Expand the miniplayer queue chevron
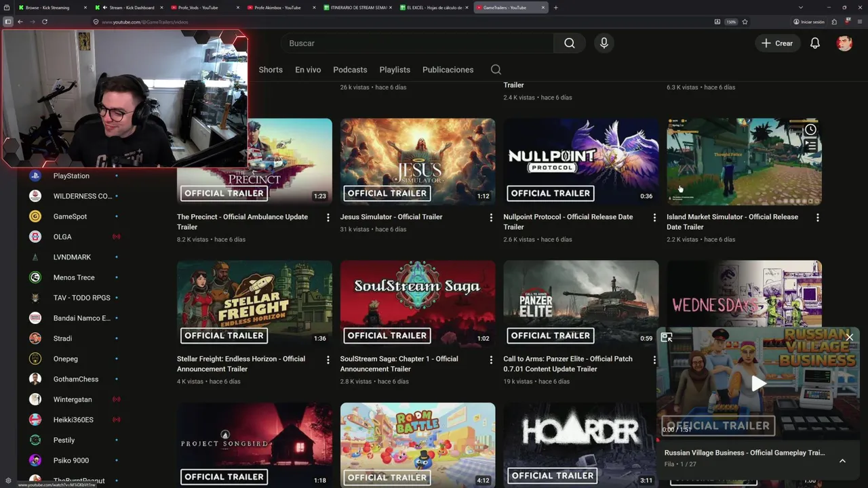 [x=842, y=461]
